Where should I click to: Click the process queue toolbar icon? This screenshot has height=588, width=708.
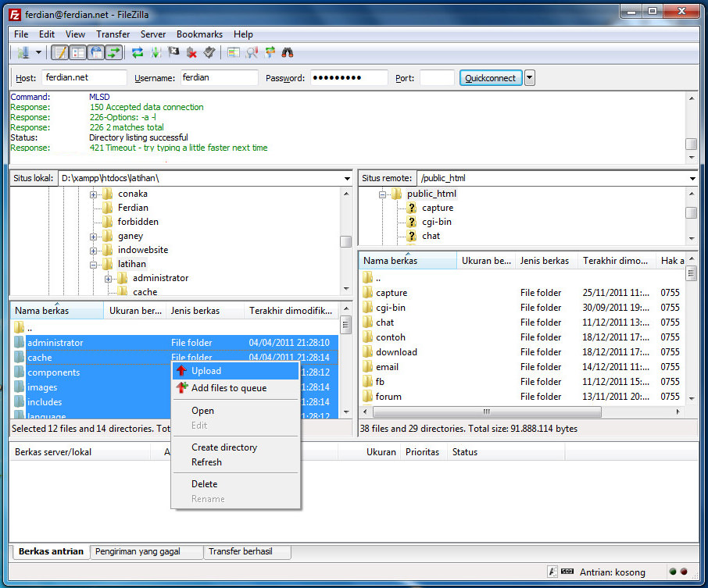tap(156, 53)
